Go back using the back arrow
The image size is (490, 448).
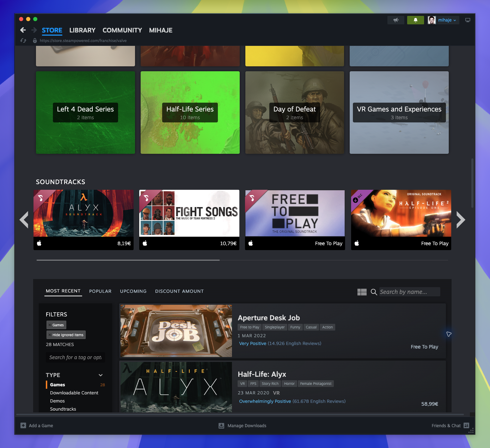click(x=23, y=30)
